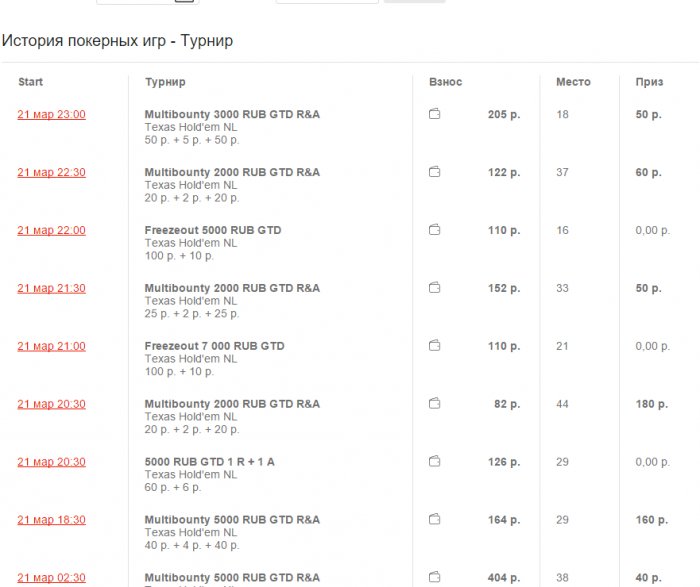Open the 21 мар 02:30 date link
Viewport: 700px width, 587px height.
tap(51, 578)
